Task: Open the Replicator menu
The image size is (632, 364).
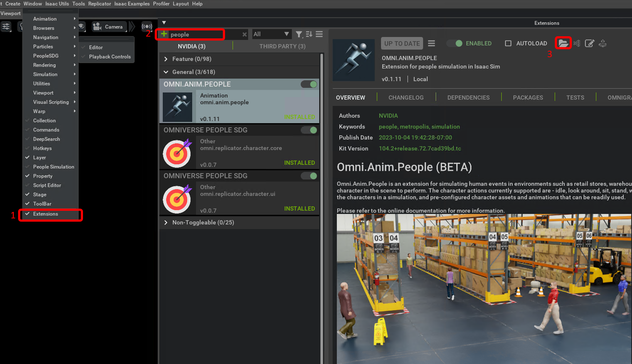Action: (x=100, y=4)
